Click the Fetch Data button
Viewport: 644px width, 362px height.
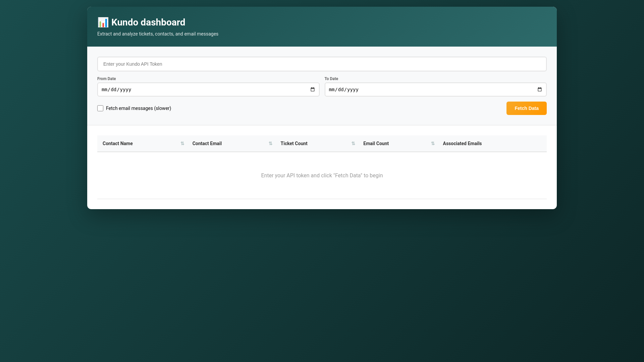(526, 108)
